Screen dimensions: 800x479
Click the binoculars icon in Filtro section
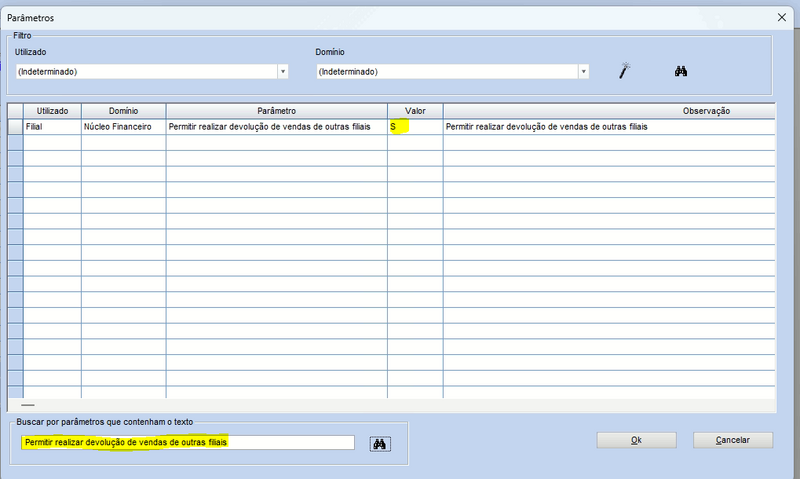(681, 71)
